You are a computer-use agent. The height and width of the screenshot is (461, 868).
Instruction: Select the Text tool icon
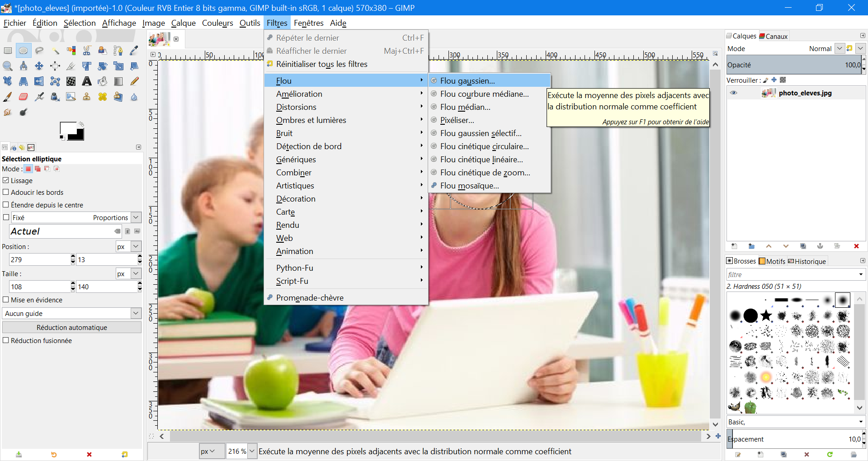point(87,81)
